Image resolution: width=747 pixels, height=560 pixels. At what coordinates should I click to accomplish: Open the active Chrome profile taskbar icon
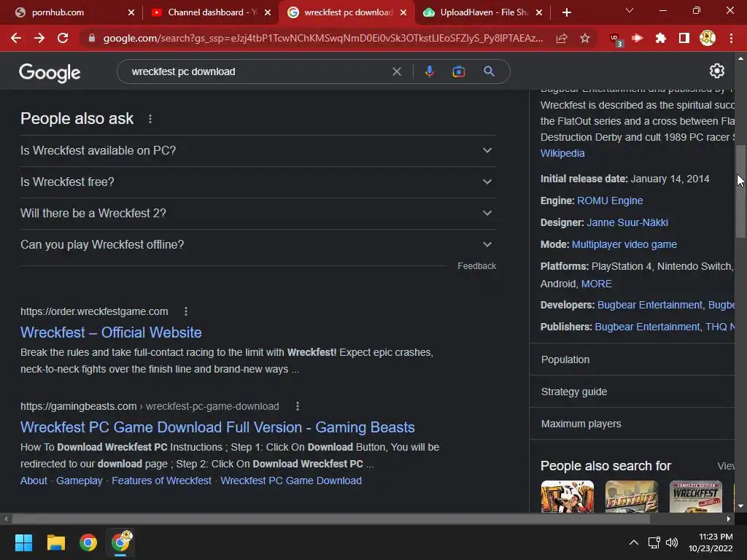click(121, 542)
